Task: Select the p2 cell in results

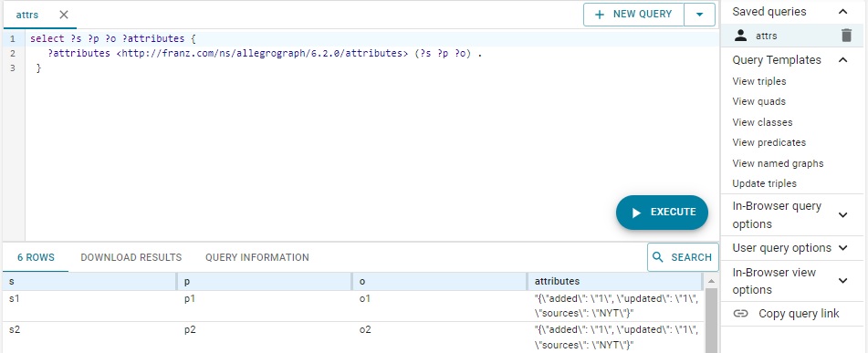Action: coord(264,337)
